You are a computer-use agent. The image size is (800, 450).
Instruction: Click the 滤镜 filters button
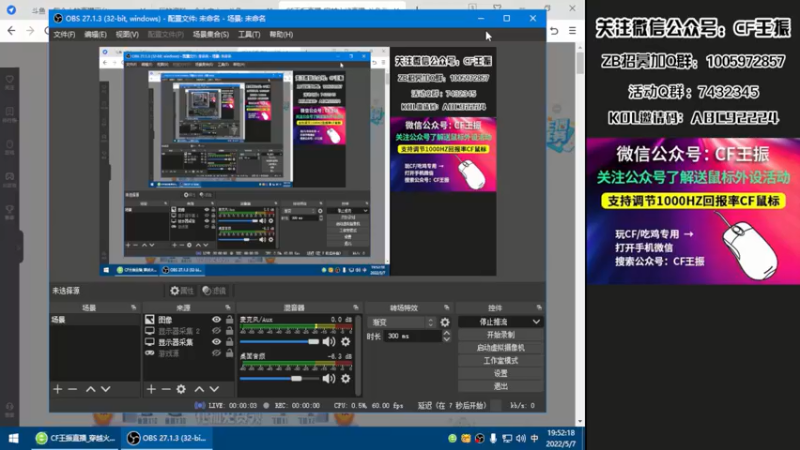(214, 290)
